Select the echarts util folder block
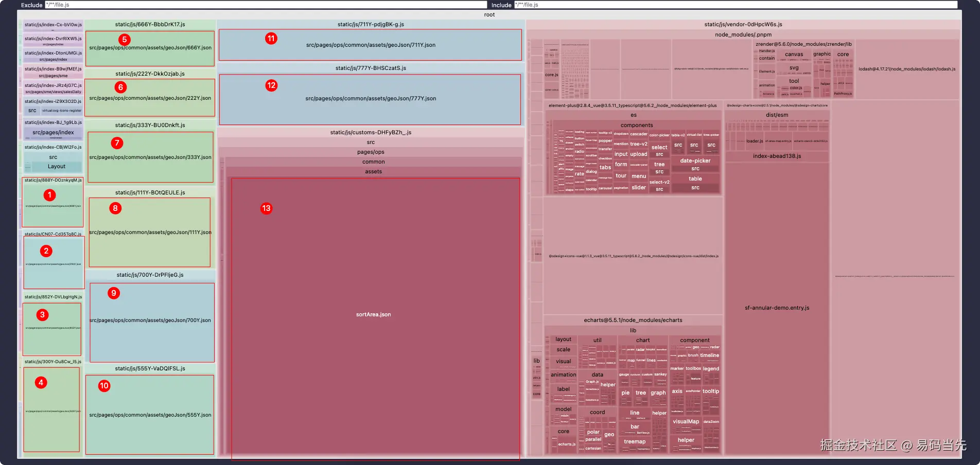The width and height of the screenshot is (980, 465). tap(597, 352)
